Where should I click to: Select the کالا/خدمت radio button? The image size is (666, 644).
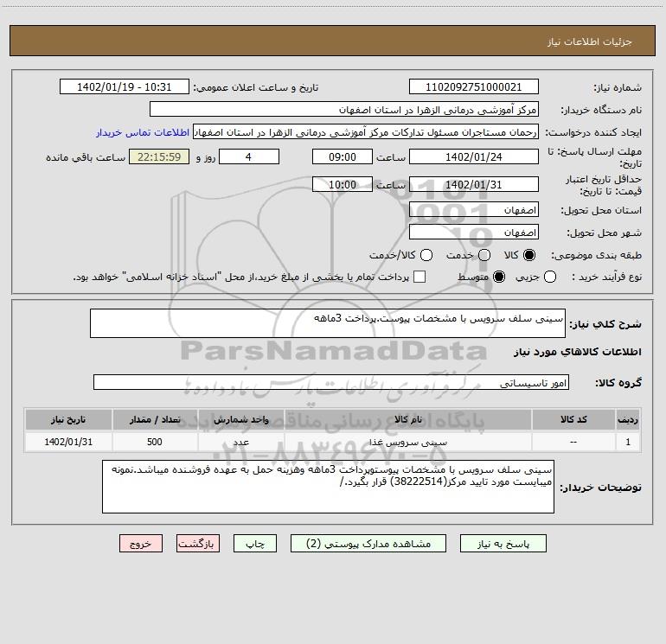click(x=426, y=255)
